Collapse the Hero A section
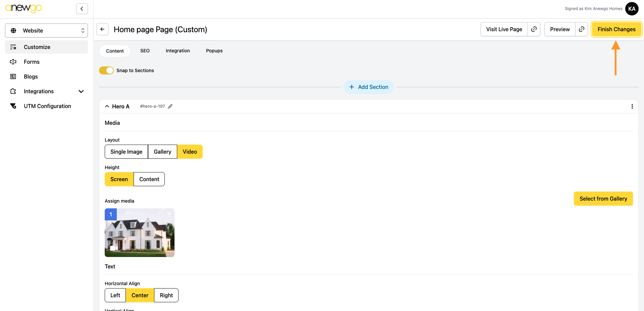This screenshot has height=311, width=644. [x=107, y=106]
